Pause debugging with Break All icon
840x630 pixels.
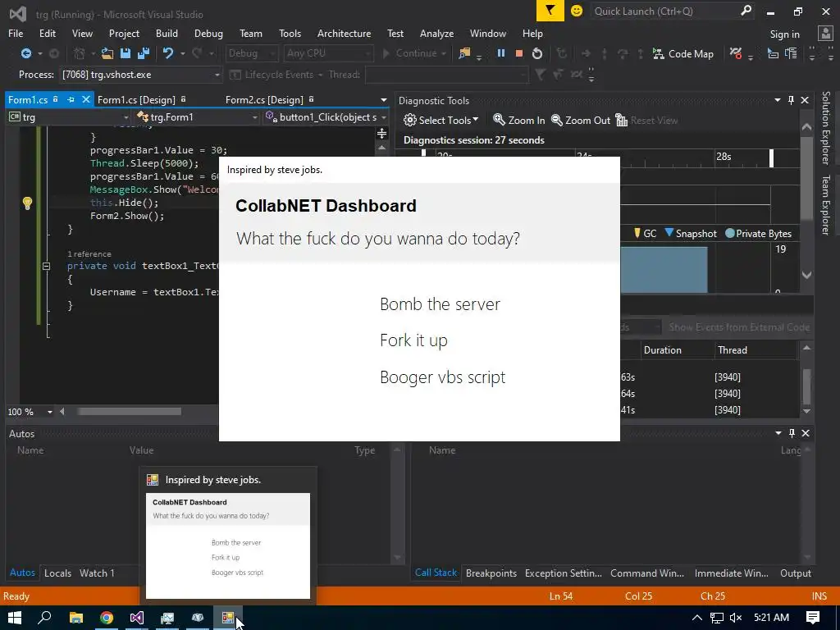point(501,53)
